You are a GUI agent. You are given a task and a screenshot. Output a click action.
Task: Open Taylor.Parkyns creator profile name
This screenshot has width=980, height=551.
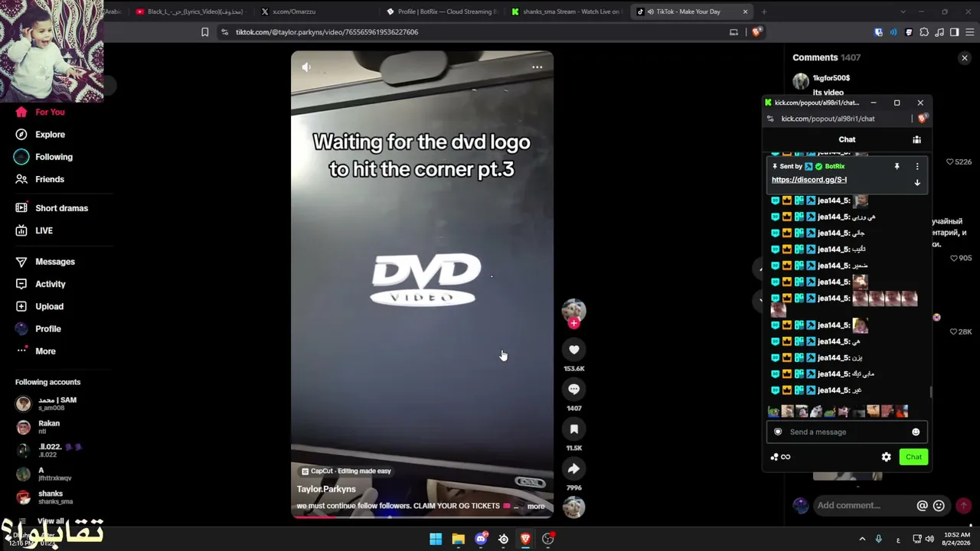(326, 489)
